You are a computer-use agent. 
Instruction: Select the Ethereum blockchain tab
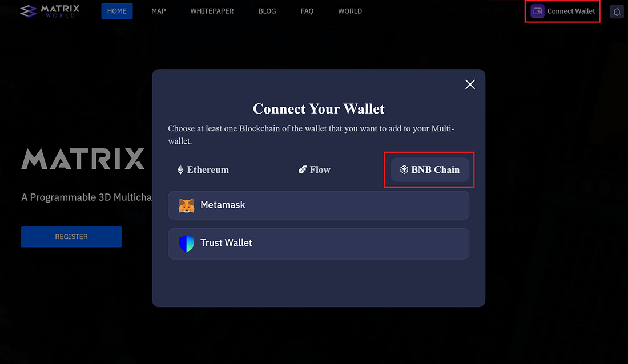pyautogui.click(x=203, y=170)
